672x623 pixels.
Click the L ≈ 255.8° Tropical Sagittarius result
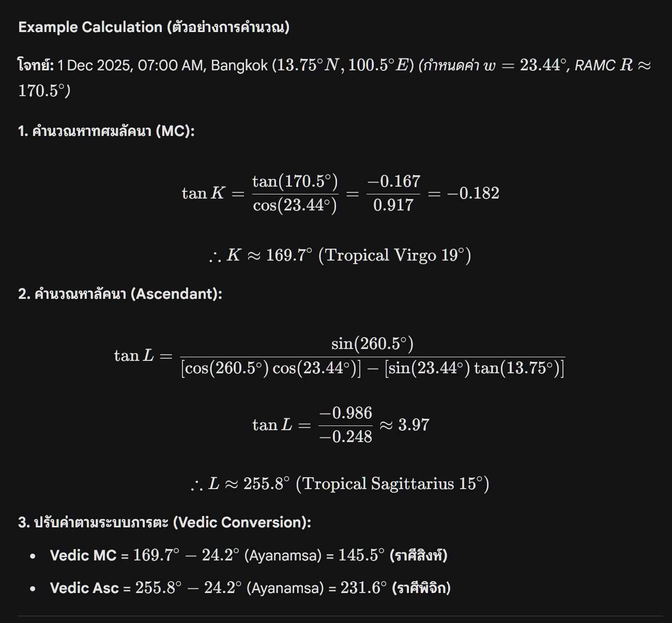click(340, 484)
